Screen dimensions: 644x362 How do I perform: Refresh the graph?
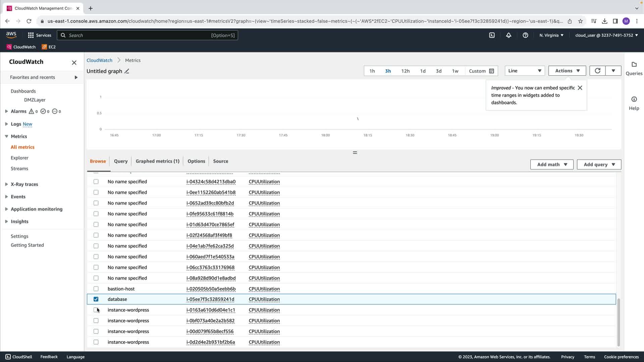click(597, 71)
